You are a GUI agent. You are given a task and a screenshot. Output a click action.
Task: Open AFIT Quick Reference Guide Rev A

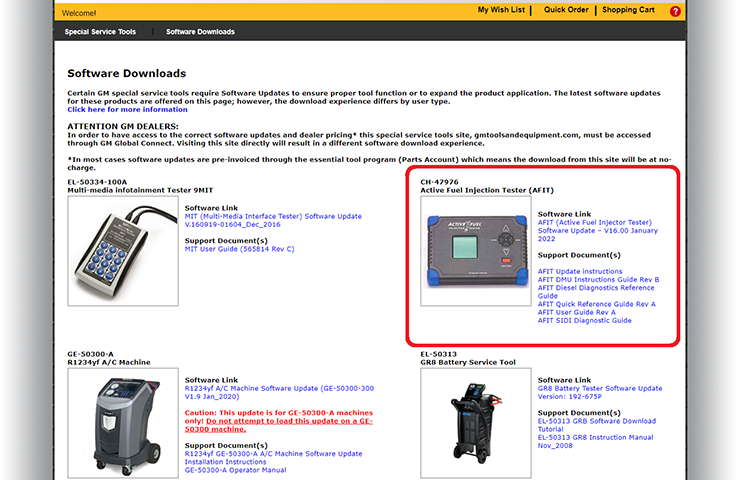pos(597,304)
